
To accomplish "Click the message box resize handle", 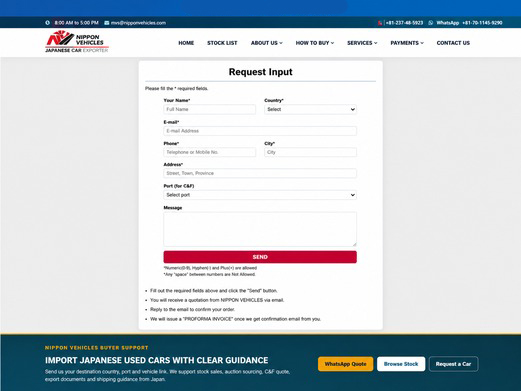I will (x=354, y=244).
